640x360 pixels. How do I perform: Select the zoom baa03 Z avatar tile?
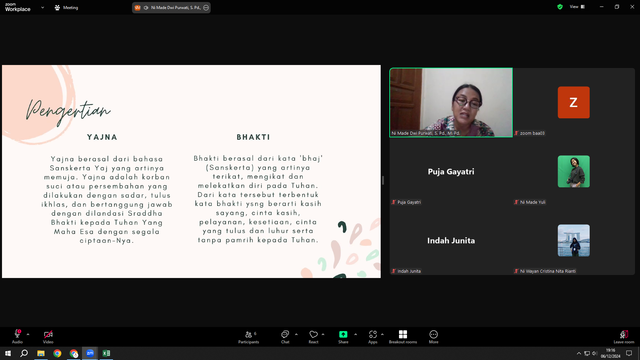573,102
